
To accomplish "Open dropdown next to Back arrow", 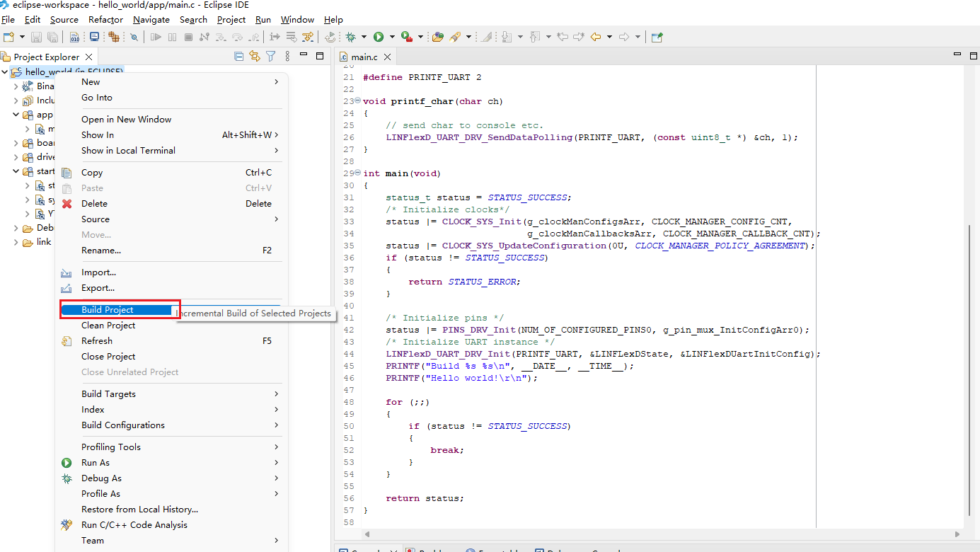I will (x=609, y=37).
